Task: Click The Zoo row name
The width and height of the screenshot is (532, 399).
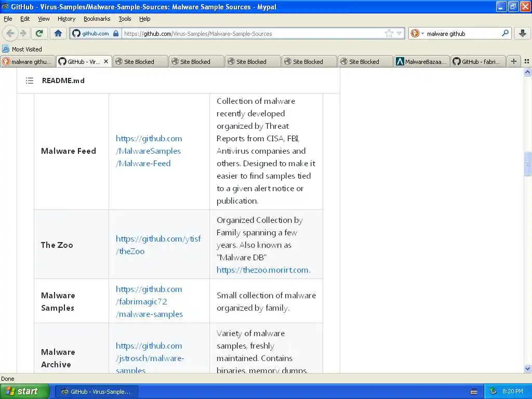Action: coord(57,245)
